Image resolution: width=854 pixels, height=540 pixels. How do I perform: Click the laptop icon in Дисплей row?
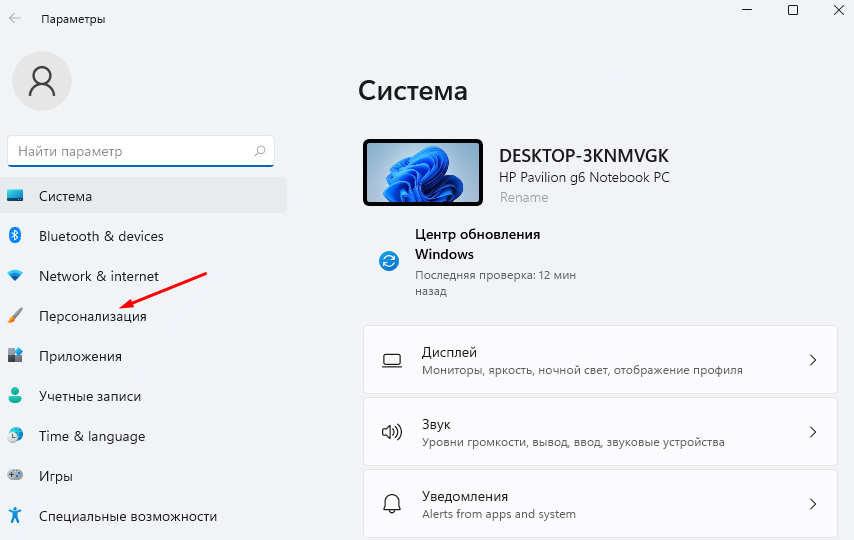(x=392, y=360)
